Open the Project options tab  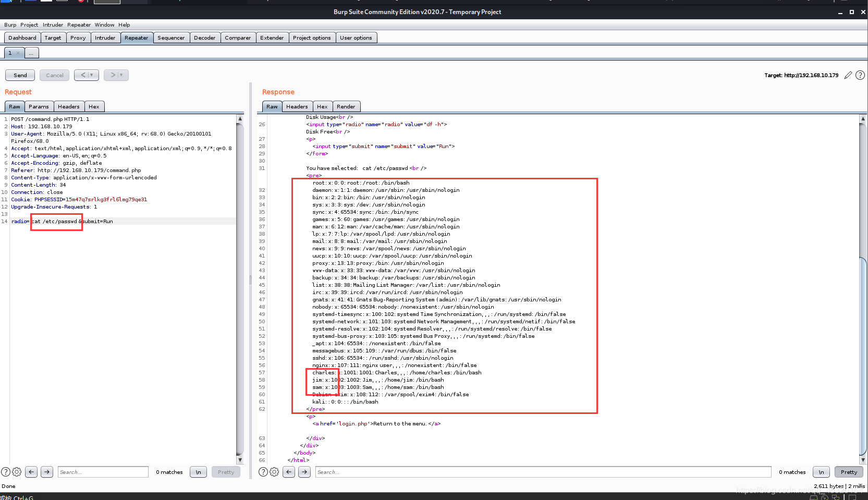point(312,38)
